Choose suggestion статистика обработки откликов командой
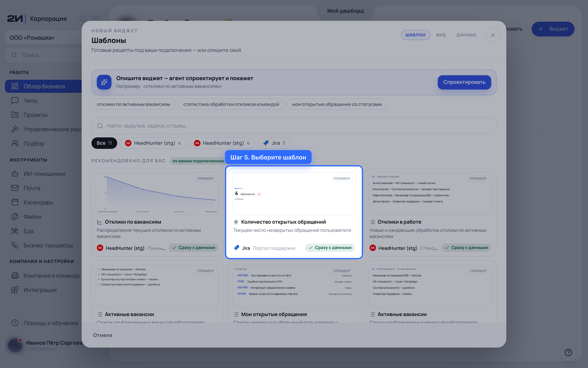Viewport: 588px width, 368px height. tap(231, 104)
